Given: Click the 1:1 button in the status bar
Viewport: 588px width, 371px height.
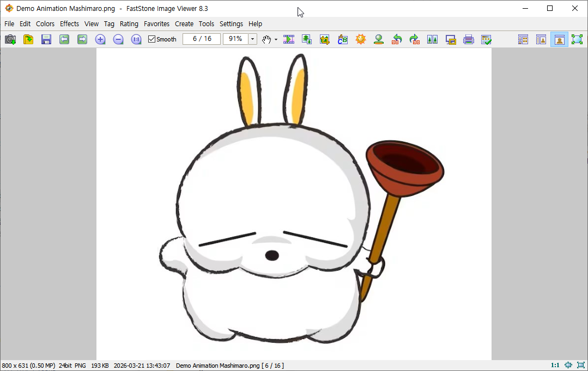Looking at the screenshot, I should (555, 365).
